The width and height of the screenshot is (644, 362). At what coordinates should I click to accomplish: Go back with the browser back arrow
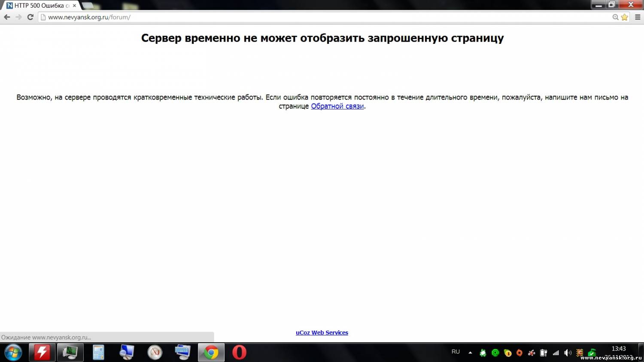pos(7,17)
